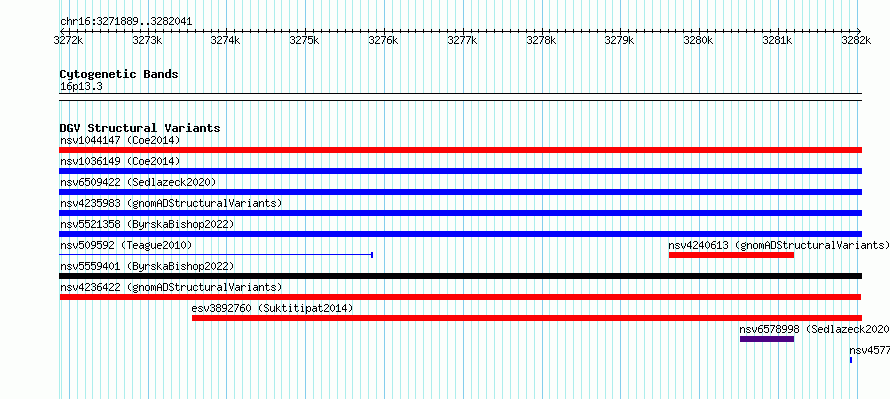The width and height of the screenshot is (890, 399).
Task: Click the Cytogenetic Bands track title
Action: [x=119, y=74]
